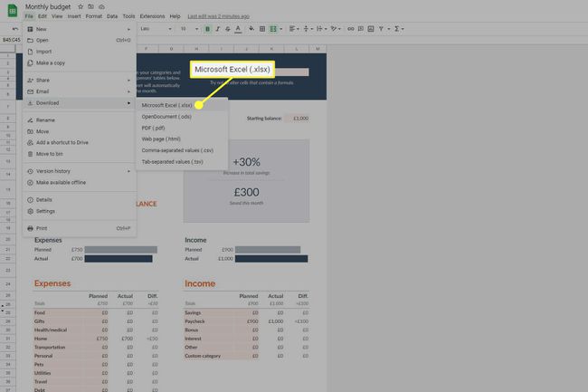This screenshot has width=588, height=392.
Task: Select Print in the File menu
Action: (80, 228)
